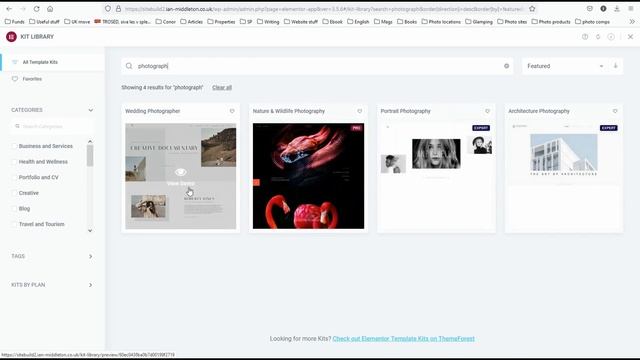Screen dimensions: 640x360
Task: Collapse the Categories section
Action: (x=91, y=110)
